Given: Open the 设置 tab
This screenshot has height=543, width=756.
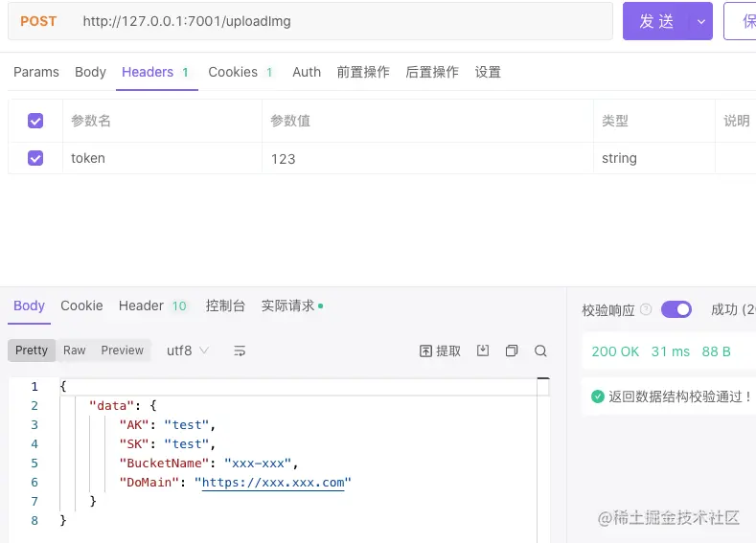Looking at the screenshot, I should click(488, 72).
